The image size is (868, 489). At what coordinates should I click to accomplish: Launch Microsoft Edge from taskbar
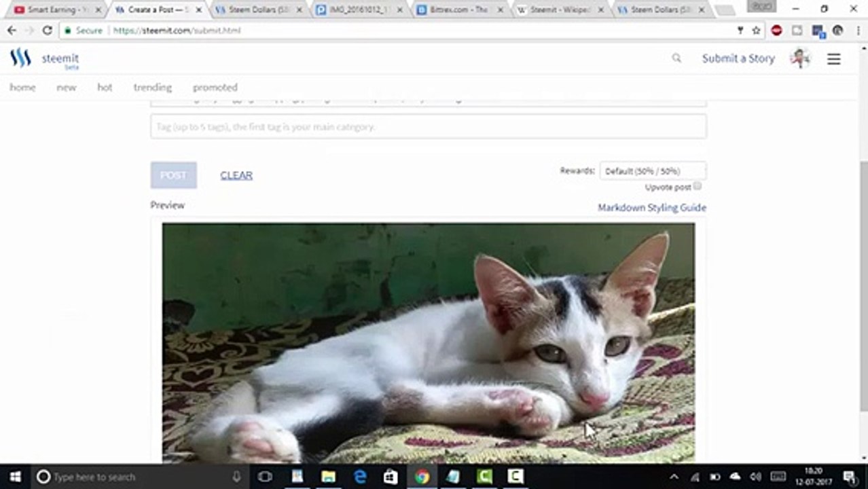tap(360, 477)
